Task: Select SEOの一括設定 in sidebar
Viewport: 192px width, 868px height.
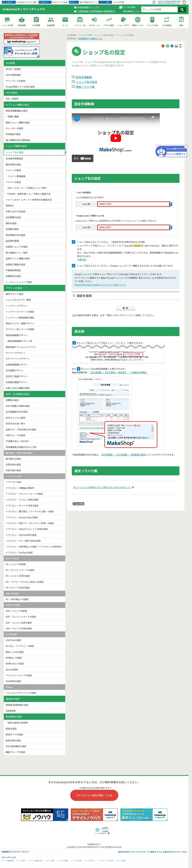Action: (34, 69)
